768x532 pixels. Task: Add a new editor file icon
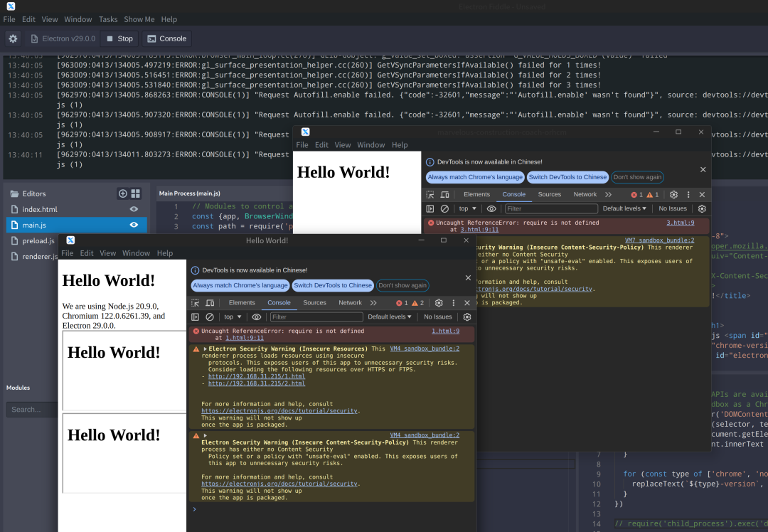[123, 193]
